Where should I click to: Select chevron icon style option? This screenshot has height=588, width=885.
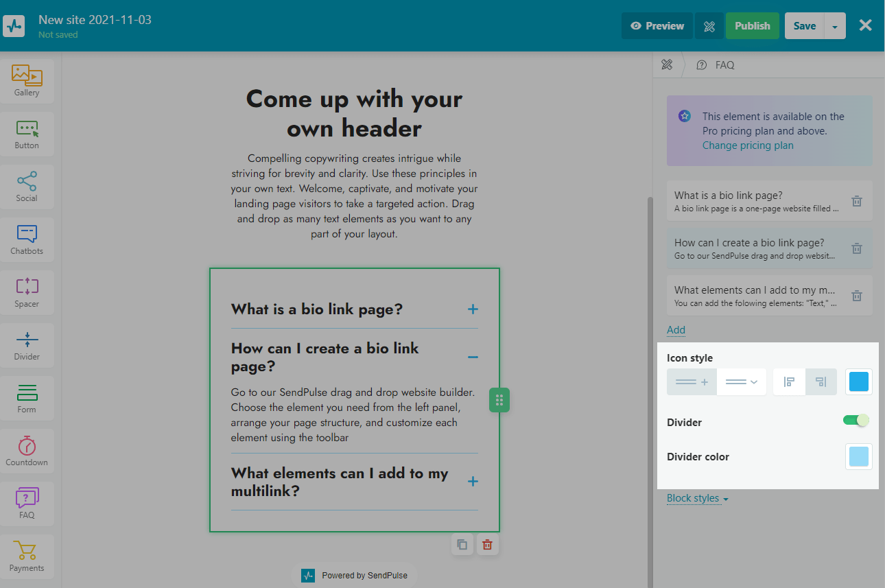pos(741,382)
